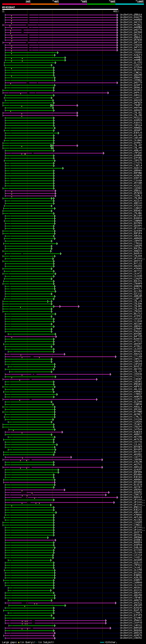Click the UniRef100_C0RXN7 label

(131, 379)
